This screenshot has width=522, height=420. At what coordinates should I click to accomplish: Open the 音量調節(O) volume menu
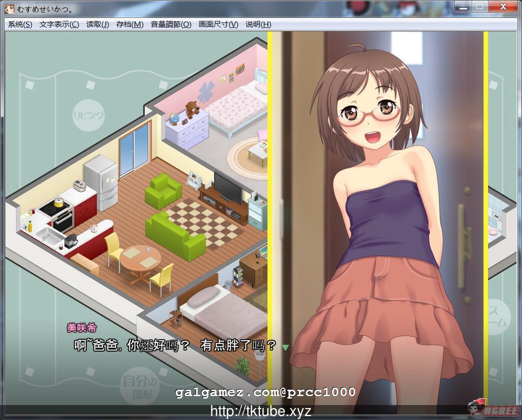[171, 24]
